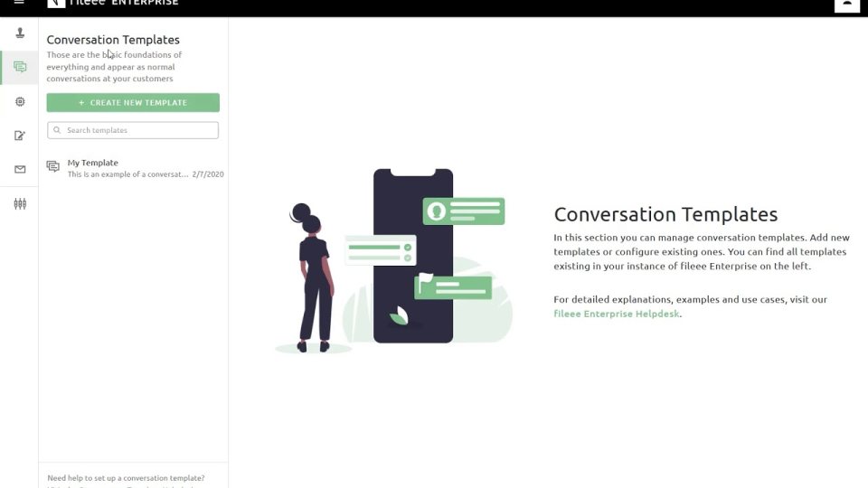Focus the Search templates field
This screenshot has height=488, width=868.
click(x=133, y=130)
